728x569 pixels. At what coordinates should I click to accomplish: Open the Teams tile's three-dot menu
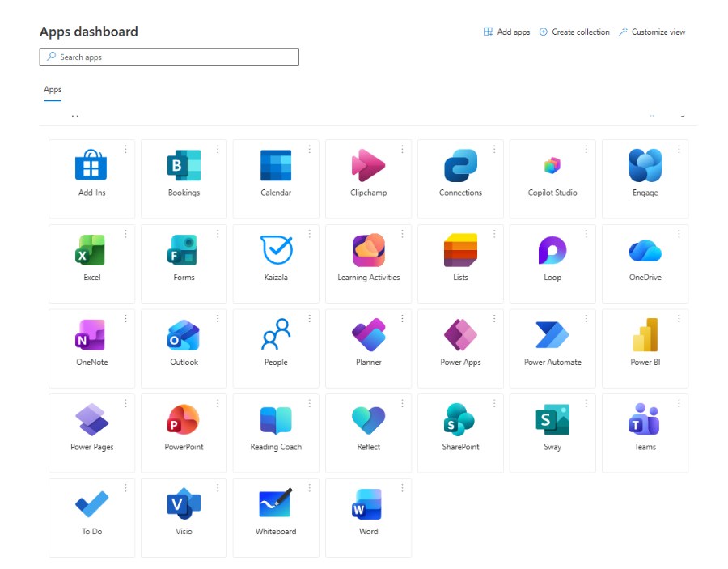[x=679, y=403]
